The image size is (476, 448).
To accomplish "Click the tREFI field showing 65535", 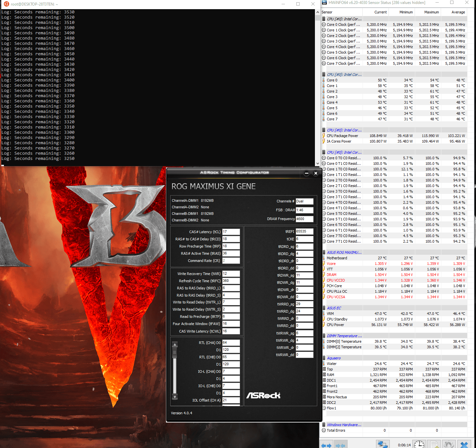I will tap(304, 232).
